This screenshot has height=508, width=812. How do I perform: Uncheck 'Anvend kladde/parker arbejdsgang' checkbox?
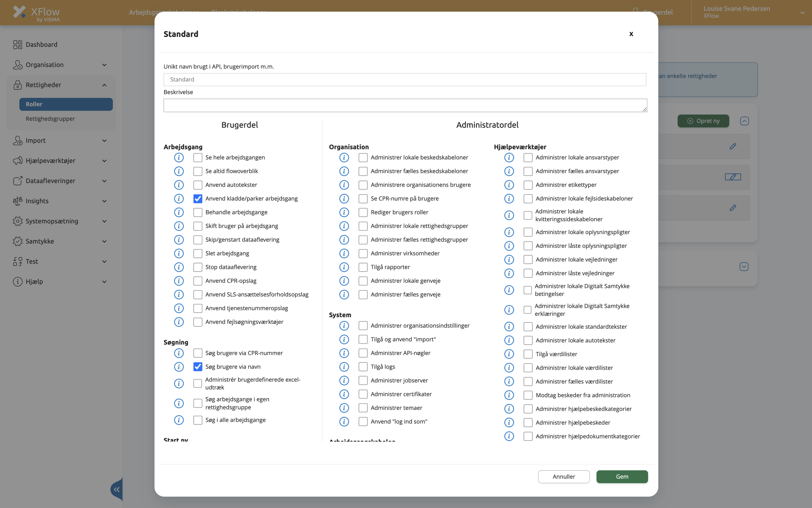pos(197,198)
